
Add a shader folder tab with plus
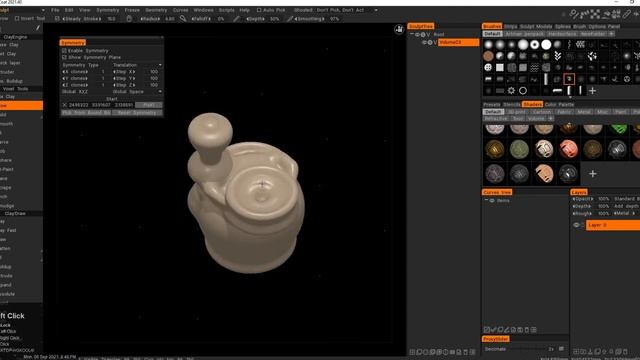551,118
